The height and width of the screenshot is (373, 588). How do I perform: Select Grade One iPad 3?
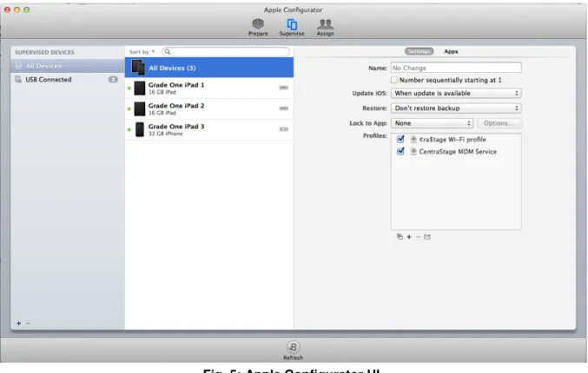click(209, 129)
